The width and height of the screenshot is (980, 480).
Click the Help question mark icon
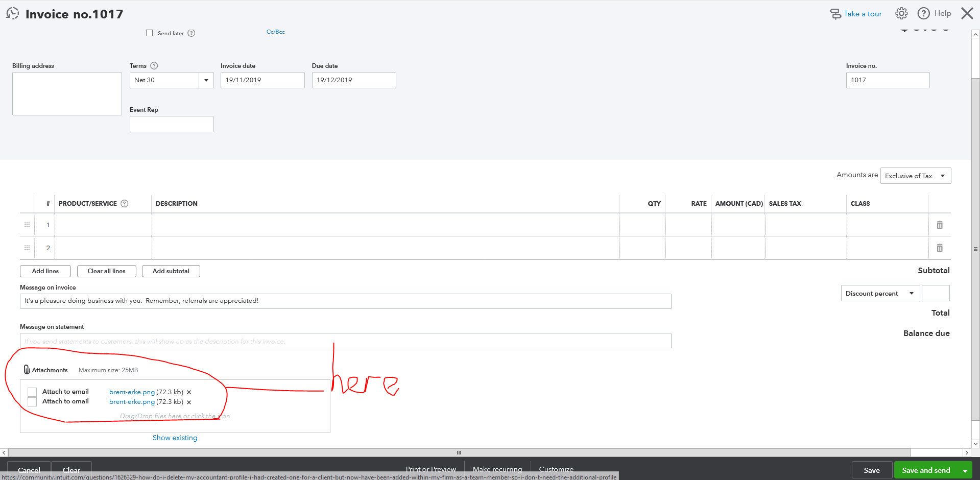(924, 13)
